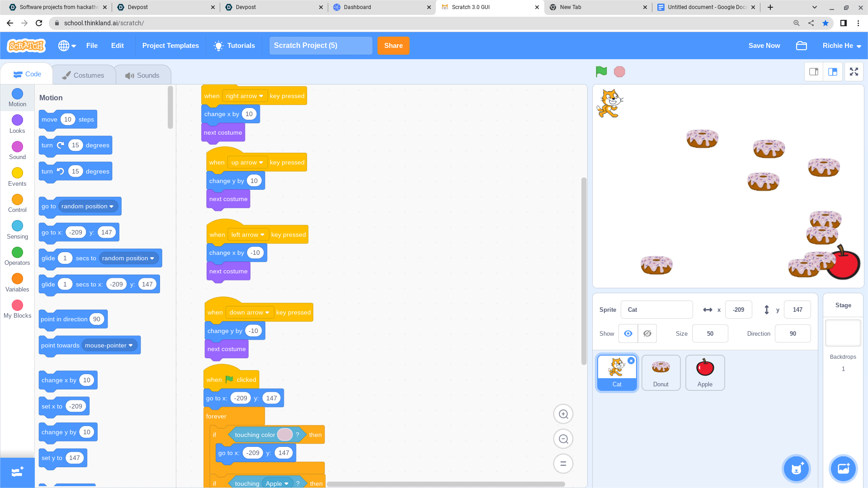Open Richie He account dropdown
Image resolution: width=868 pixels, height=488 pixels.
pyautogui.click(x=842, y=46)
